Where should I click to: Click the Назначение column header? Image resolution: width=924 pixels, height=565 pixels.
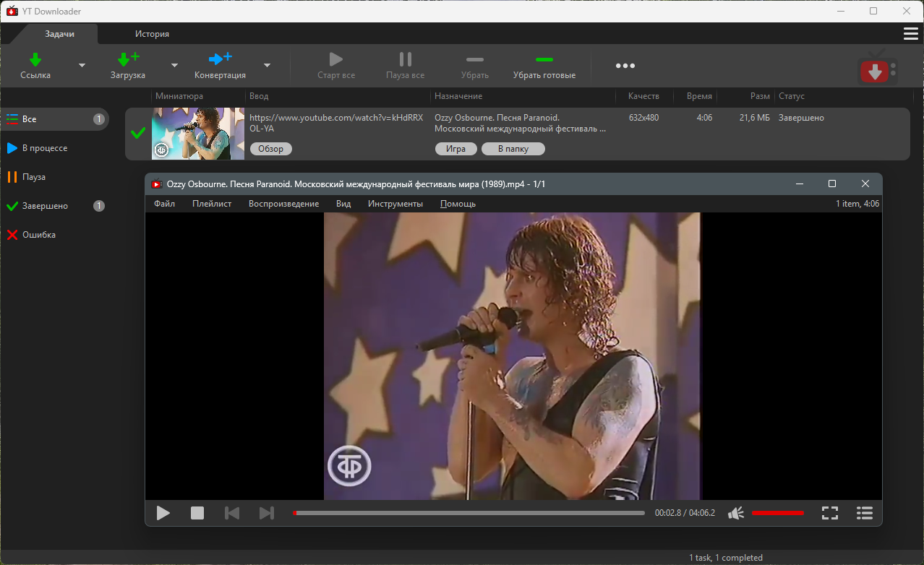click(x=458, y=96)
